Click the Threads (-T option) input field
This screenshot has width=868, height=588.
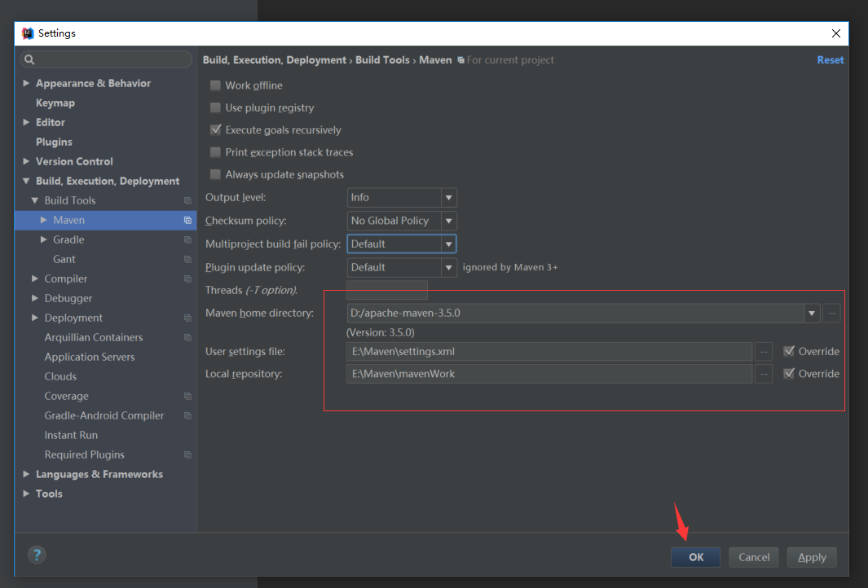[387, 290]
